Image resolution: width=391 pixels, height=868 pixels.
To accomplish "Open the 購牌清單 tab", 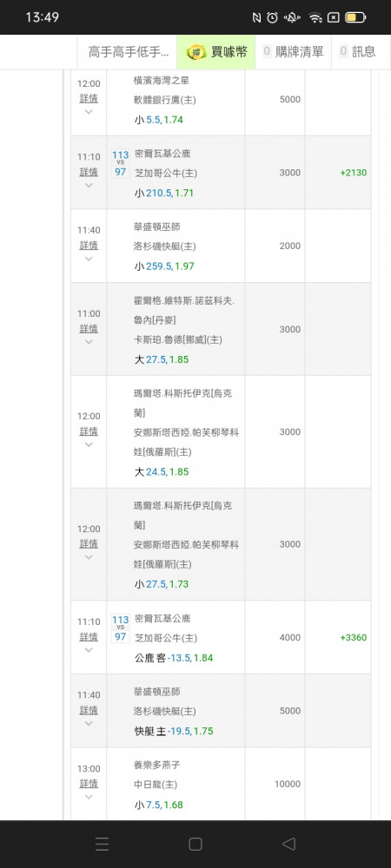I will [x=293, y=52].
